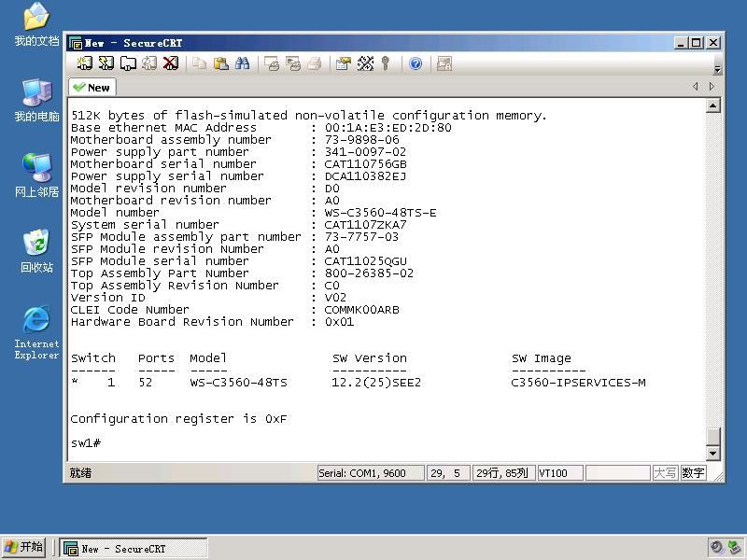Screen dimensions: 747x560
Task: Open Session Options properties icon
Action: (343, 63)
